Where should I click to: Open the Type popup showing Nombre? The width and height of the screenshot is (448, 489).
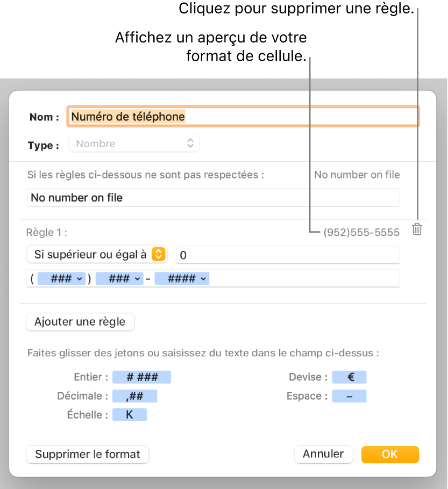pos(134,143)
